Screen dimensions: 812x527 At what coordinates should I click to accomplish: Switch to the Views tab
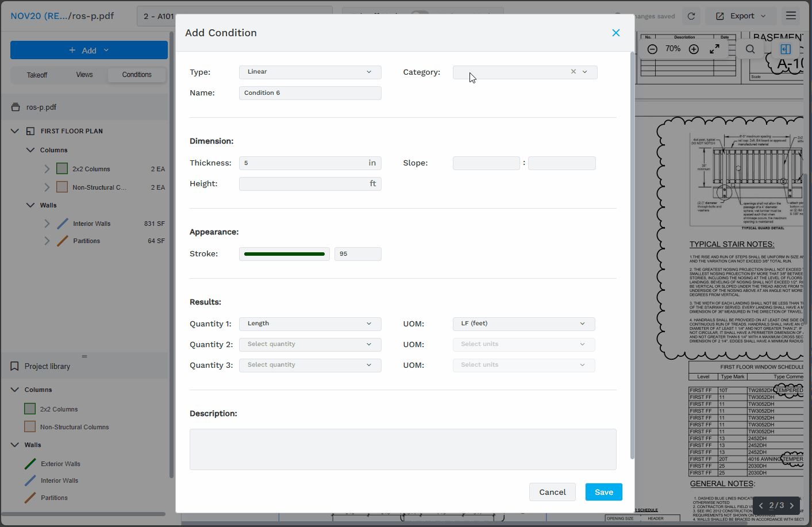84,75
